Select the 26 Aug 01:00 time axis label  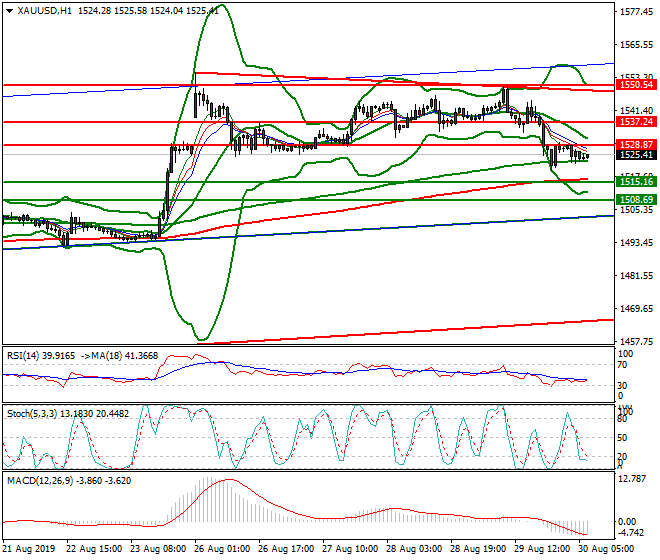click(223, 549)
